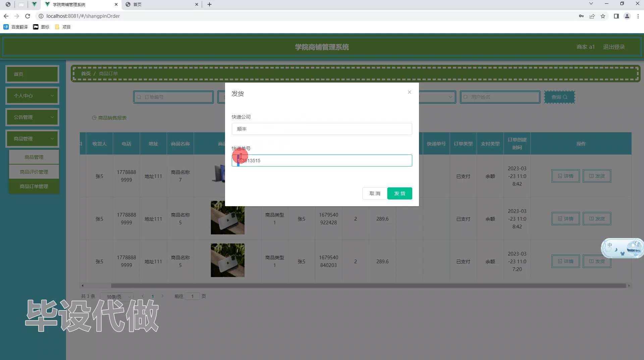Click 发货 for order 1679540840203
This screenshot has width=644, height=360.
(x=597, y=261)
